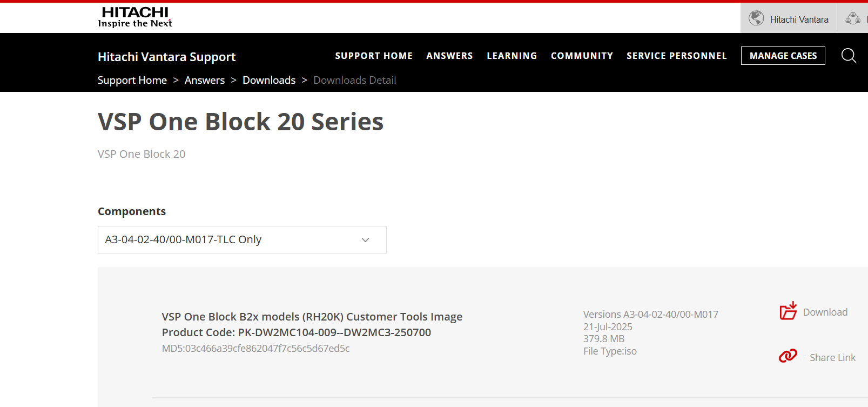Open the search magnifier icon
Image resolution: width=868 pixels, height=407 pixels.
click(x=849, y=56)
